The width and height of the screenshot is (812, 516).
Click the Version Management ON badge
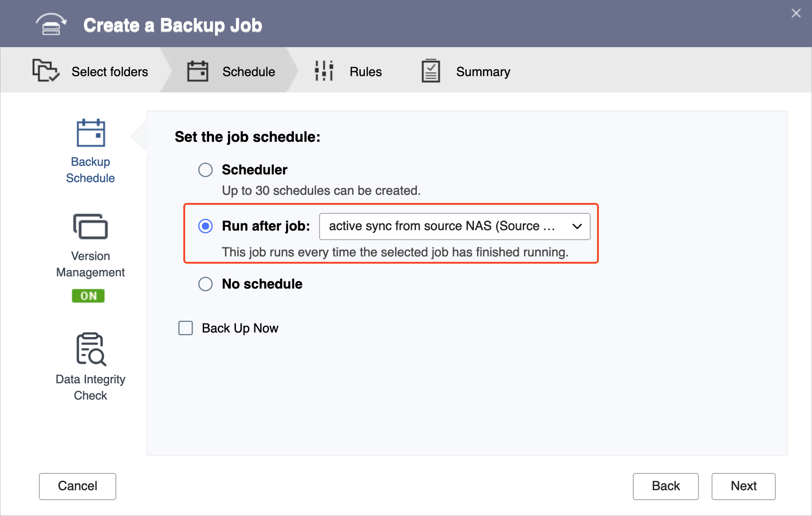[x=88, y=296]
